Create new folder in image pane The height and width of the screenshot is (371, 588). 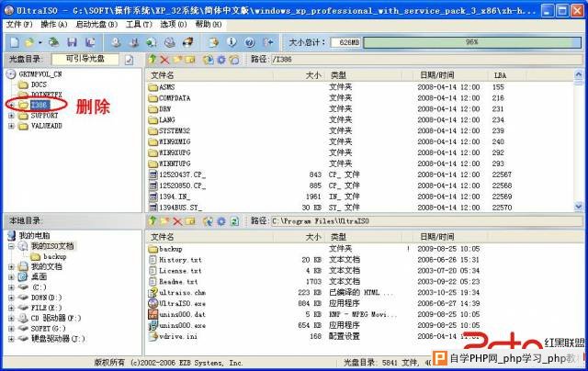[177, 59]
